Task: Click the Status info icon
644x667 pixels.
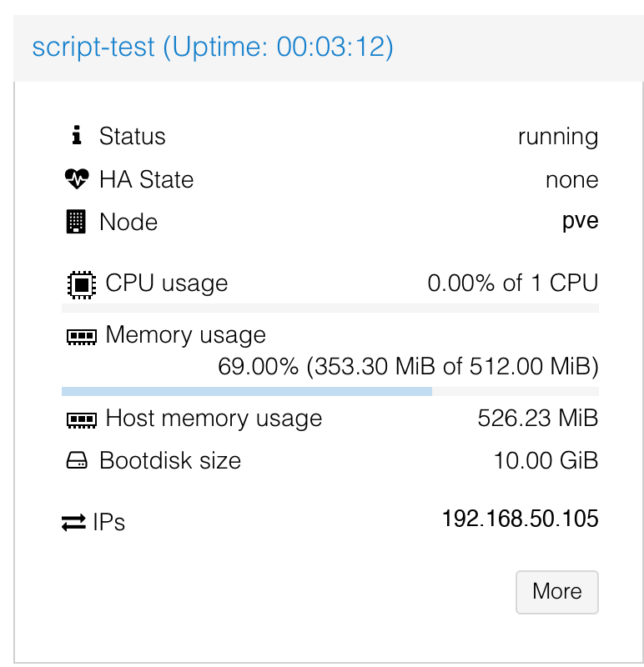Action: 77,135
